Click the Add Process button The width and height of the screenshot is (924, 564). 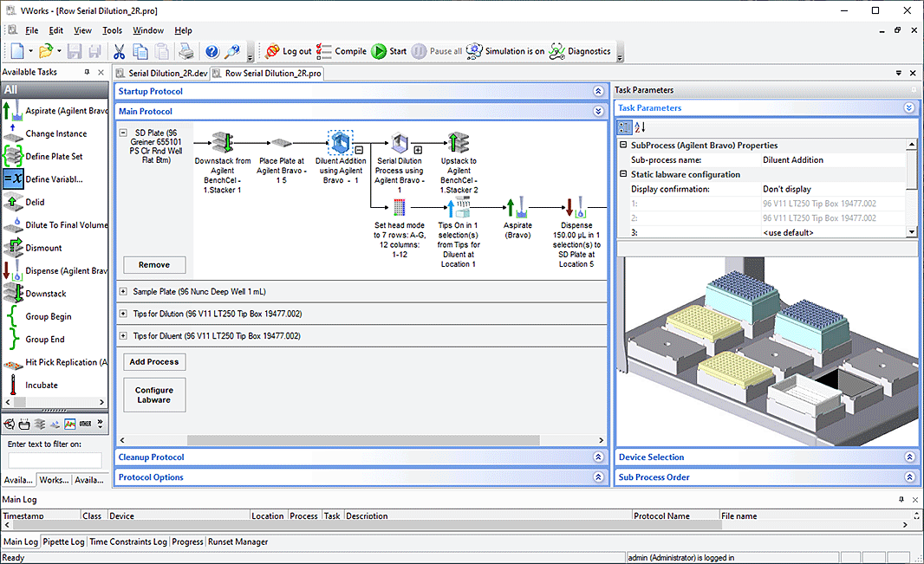click(154, 361)
